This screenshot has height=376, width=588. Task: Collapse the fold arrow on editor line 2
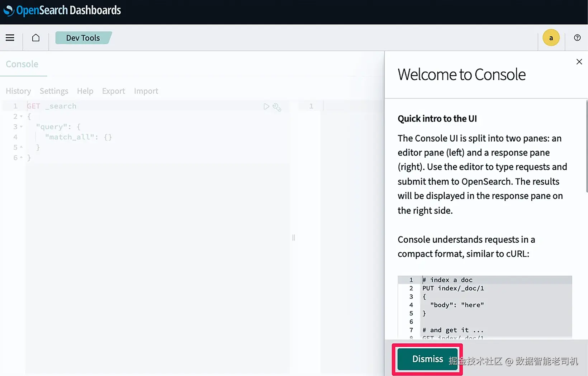[x=21, y=116]
